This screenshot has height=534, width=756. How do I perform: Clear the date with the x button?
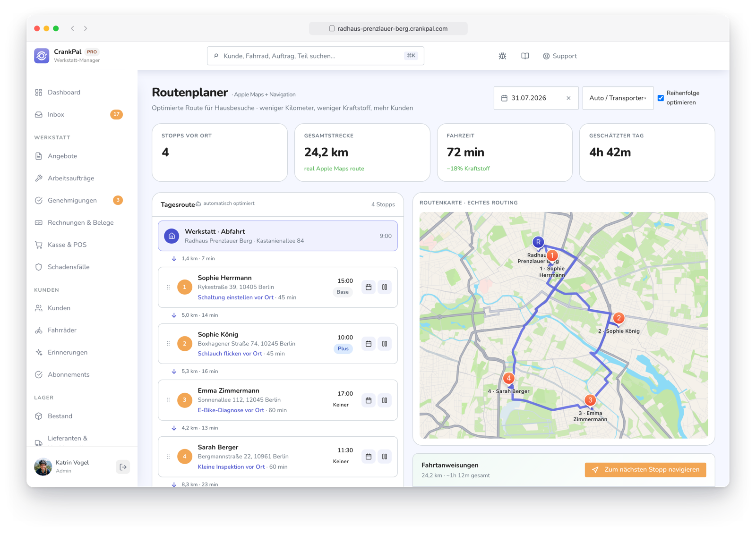point(568,98)
